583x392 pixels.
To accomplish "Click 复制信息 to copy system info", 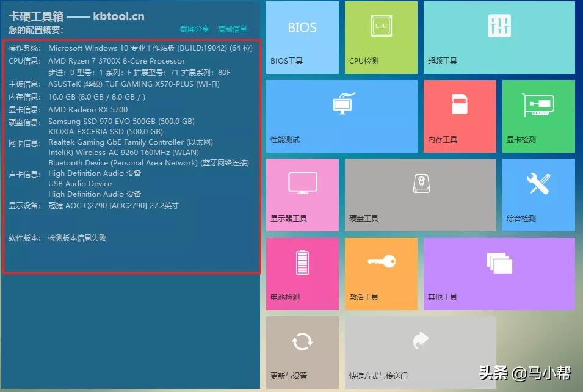I will [233, 29].
